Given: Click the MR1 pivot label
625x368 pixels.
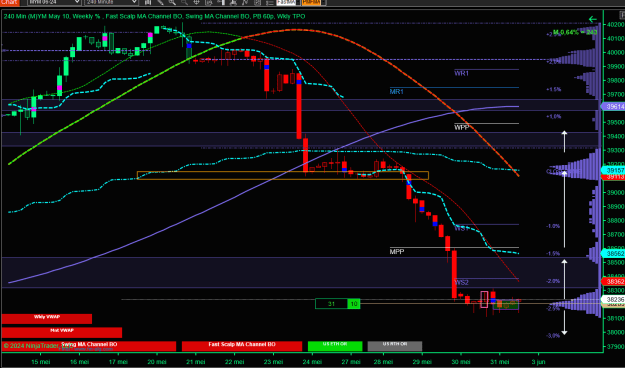Looking at the screenshot, I should pos(397,92).
